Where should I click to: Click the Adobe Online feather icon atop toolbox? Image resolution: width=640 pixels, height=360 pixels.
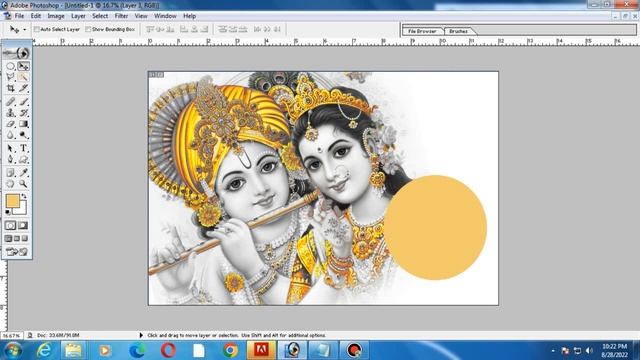[17, 53]
